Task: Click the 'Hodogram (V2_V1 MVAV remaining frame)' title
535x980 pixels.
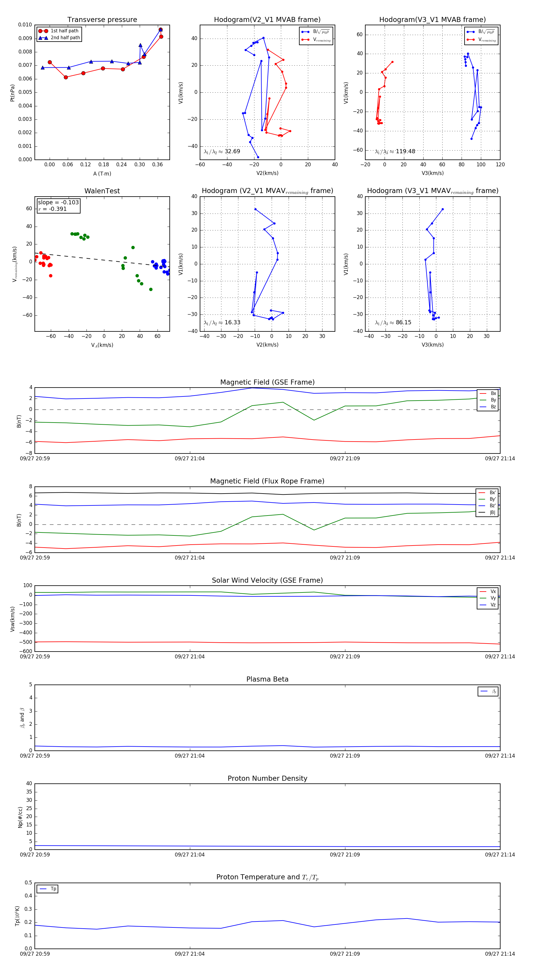Action: point(267,191)
